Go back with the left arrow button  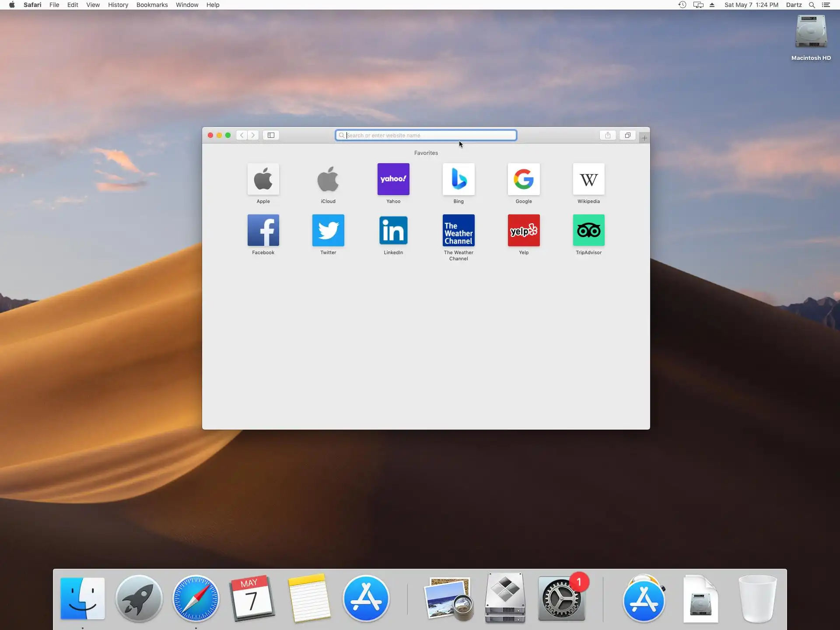[242, 135]
